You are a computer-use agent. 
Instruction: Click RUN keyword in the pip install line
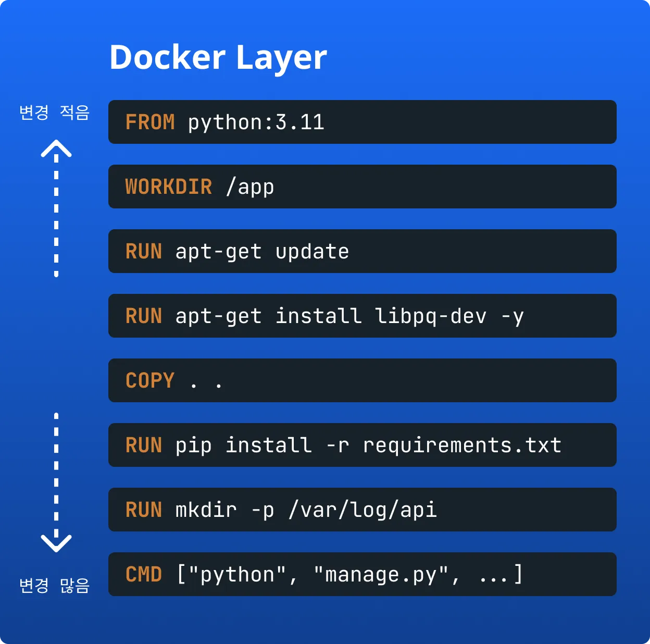(144, 445)
